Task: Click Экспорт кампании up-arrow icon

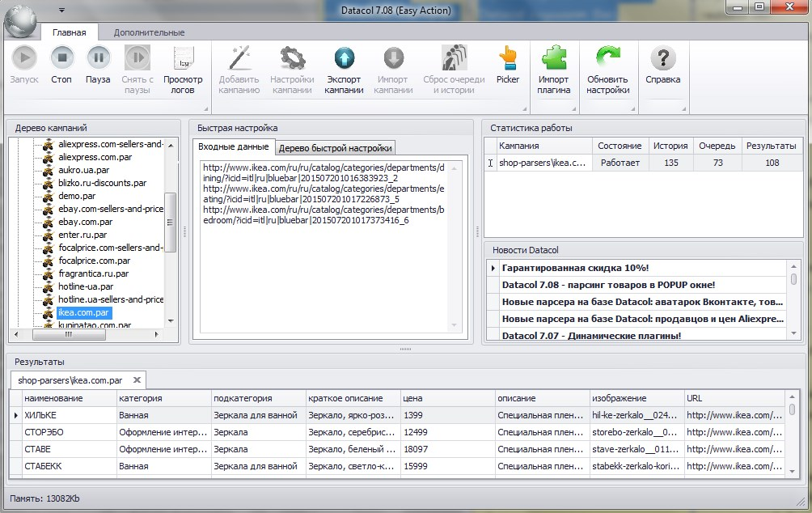Action: [x=344, y=57]
